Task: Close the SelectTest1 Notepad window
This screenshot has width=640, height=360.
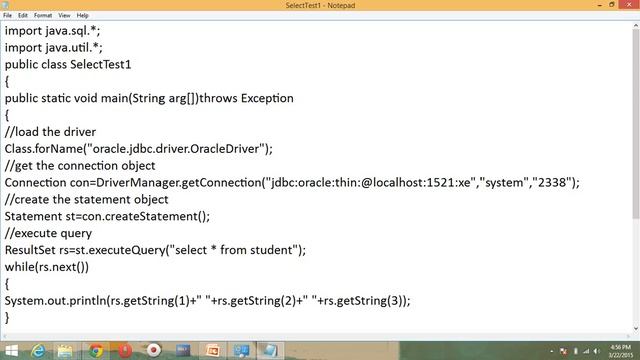Action: (629, 5)
